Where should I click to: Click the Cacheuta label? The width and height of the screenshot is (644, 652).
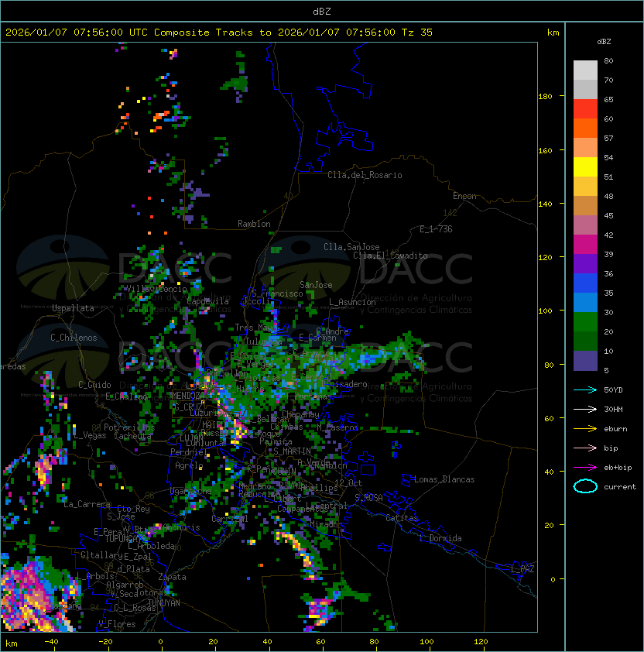coord(132,436)
